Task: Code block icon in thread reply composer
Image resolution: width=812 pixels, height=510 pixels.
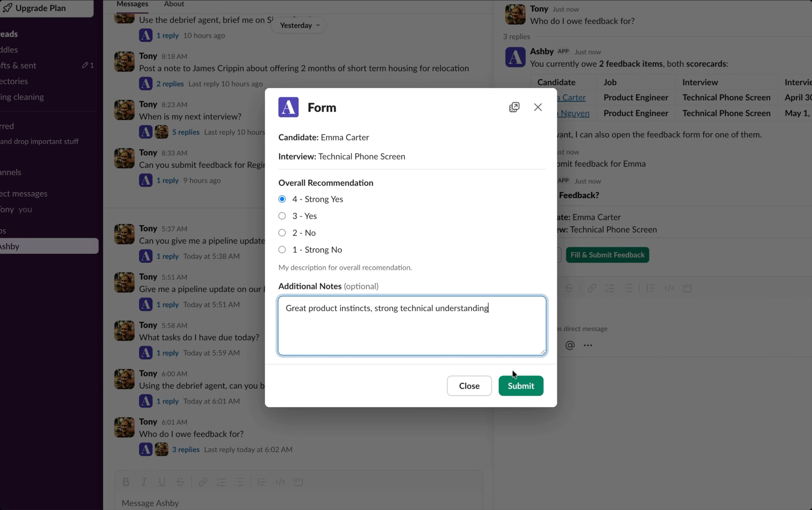Action: [687, 288]
